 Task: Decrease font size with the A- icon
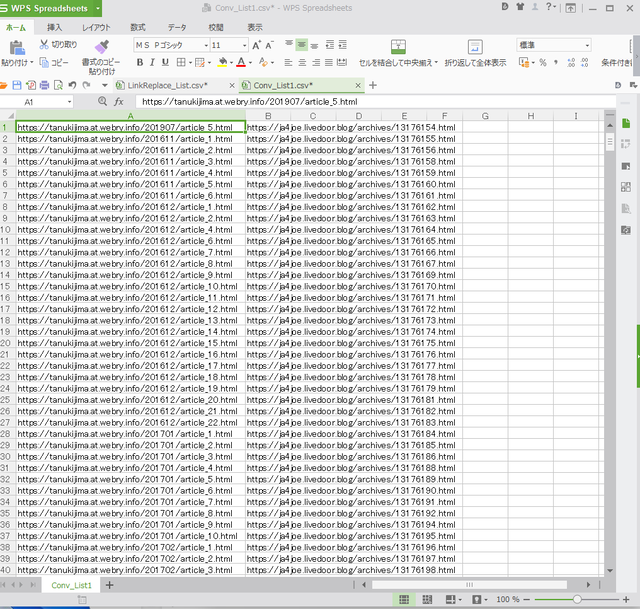(269, 45)
